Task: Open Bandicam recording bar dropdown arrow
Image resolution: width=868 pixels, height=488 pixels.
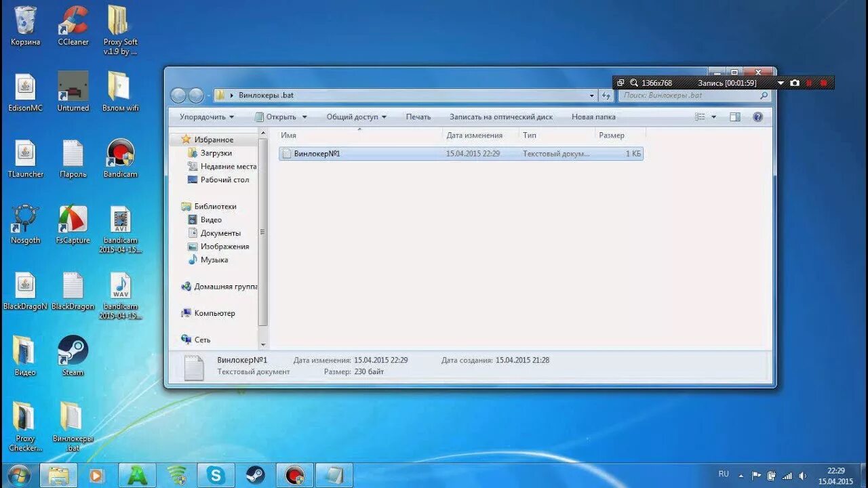Action: pos(781,83)
